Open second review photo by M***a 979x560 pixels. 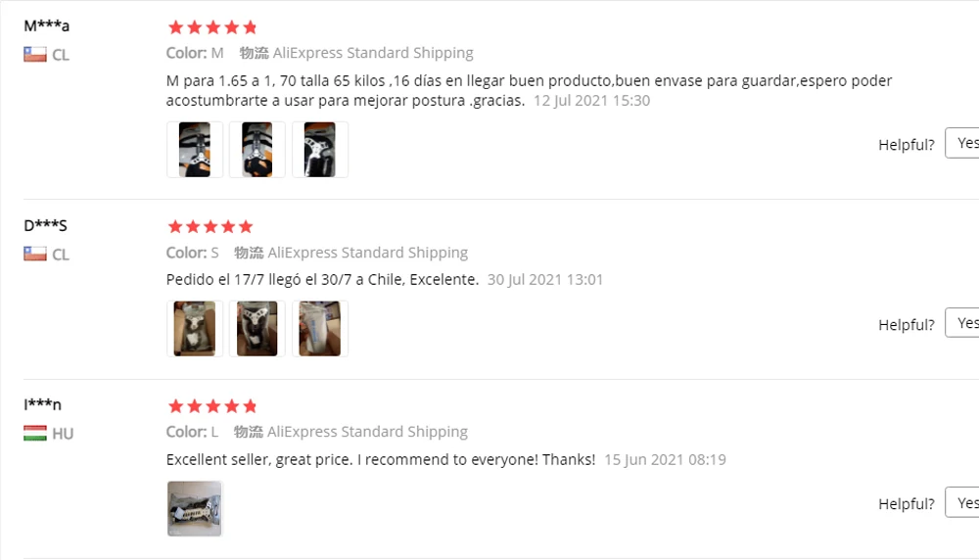[x=257, y=149]
